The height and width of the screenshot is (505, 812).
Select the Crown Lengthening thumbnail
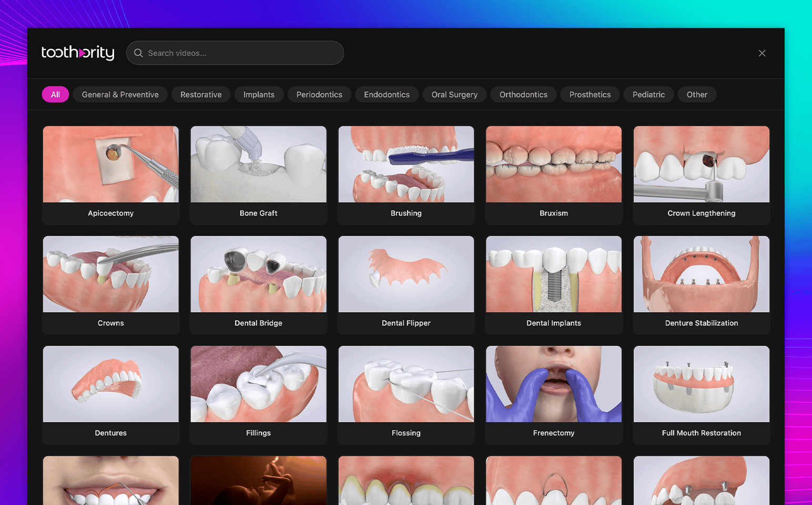coord(702,164)
